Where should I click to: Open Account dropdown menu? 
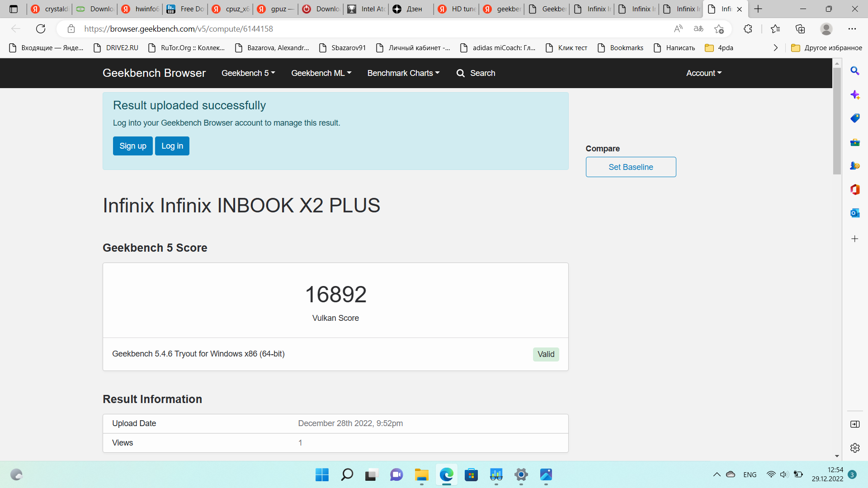[x=704, y=73]
